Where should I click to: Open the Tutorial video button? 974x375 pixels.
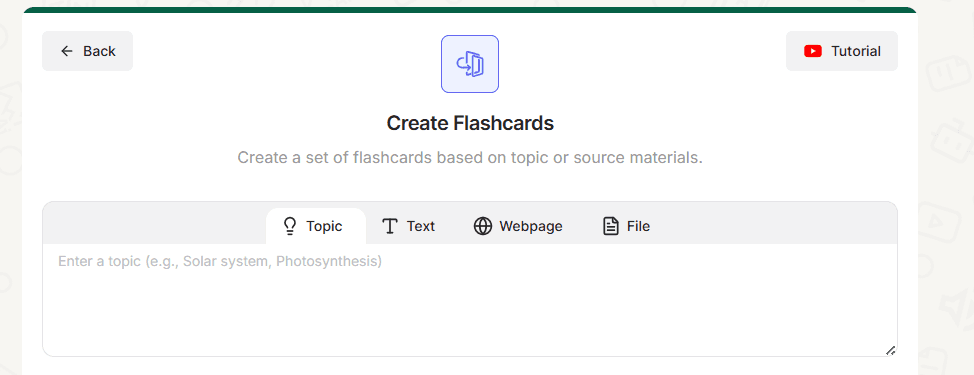pyautogui.click(x=842, y=51)
